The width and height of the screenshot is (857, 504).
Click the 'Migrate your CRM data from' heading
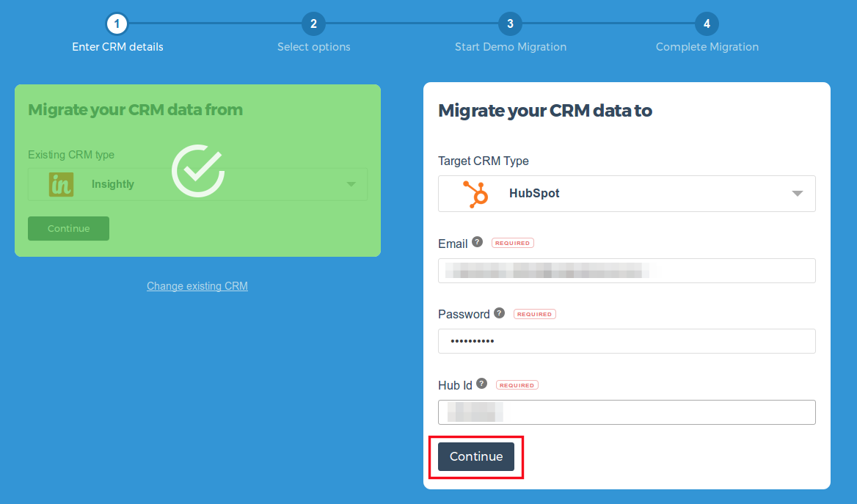tap(136, 110)
